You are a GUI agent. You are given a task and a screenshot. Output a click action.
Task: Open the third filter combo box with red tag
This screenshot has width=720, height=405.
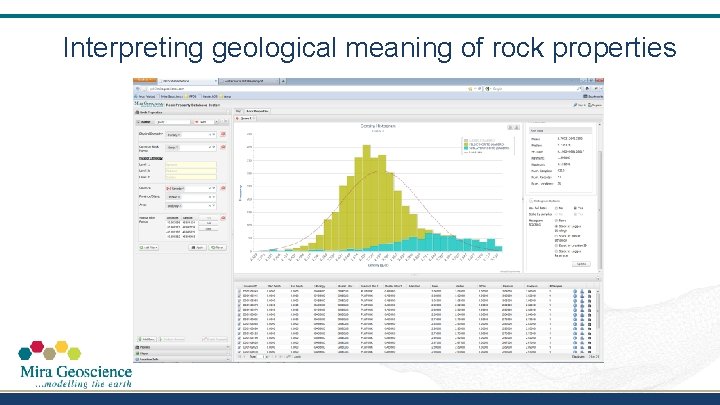tap(190, 189)
